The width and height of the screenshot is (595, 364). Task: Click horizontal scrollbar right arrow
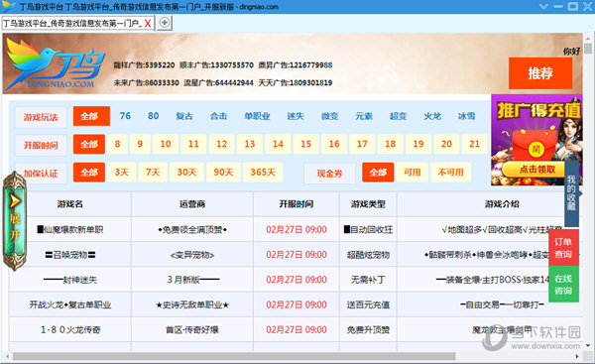(577, 356)
